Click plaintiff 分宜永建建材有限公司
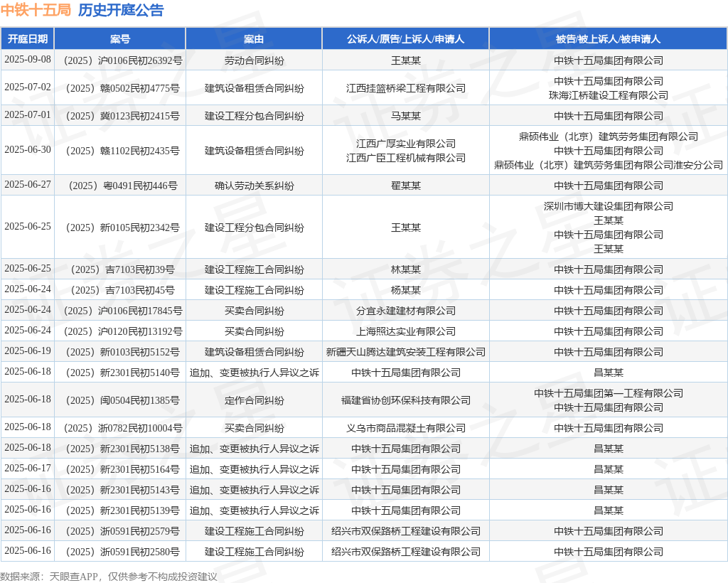The height and width of the screenshot is (583, 728). point(406,311)
